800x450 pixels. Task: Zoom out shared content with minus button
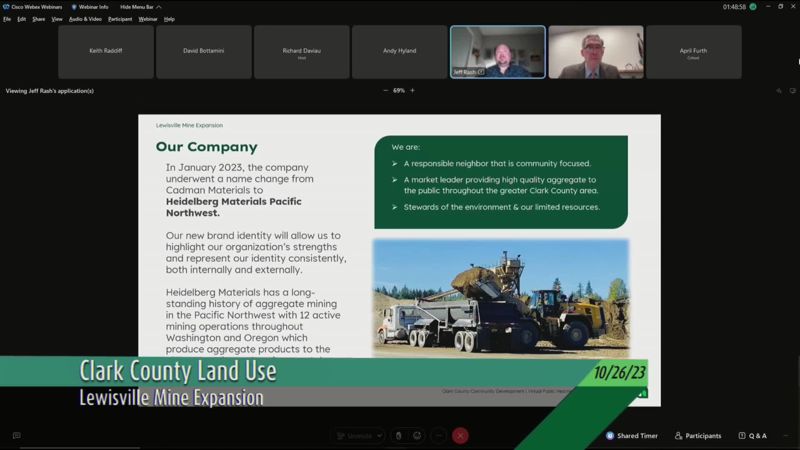pos(385,90)
